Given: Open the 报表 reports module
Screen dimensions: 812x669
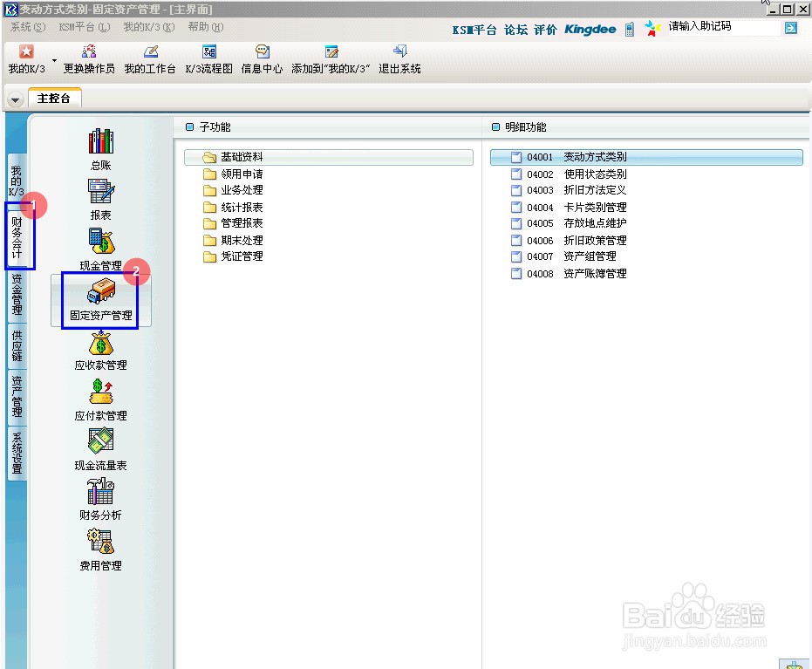Looking at the screenshot, I should (101, 200).
